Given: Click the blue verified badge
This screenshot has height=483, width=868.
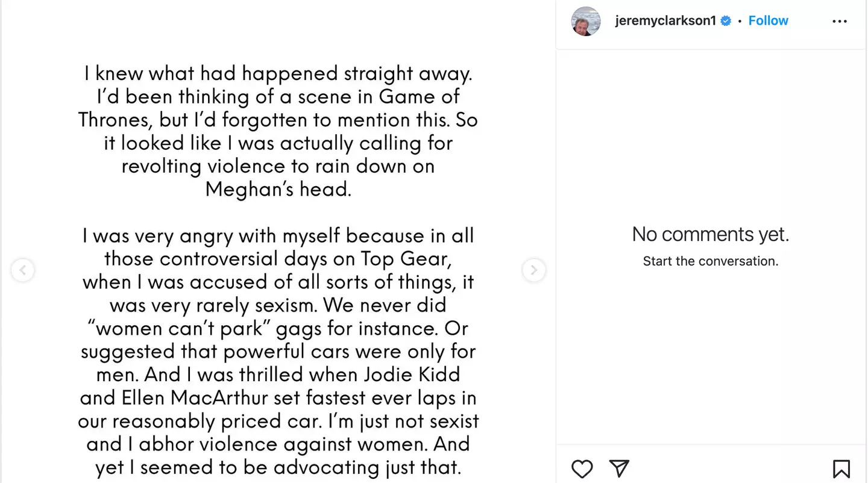Looking at the screenshot, I should click(726, 21).
